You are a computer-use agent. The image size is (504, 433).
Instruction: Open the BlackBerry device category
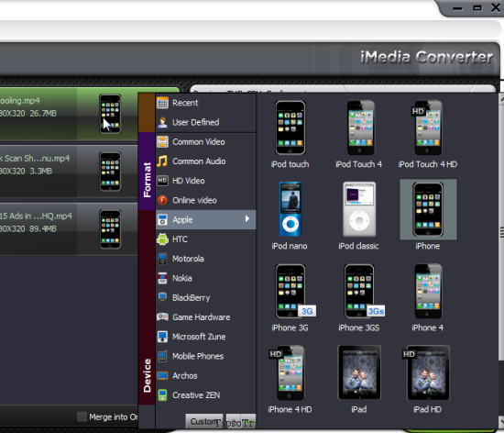(x=205, y=297)
